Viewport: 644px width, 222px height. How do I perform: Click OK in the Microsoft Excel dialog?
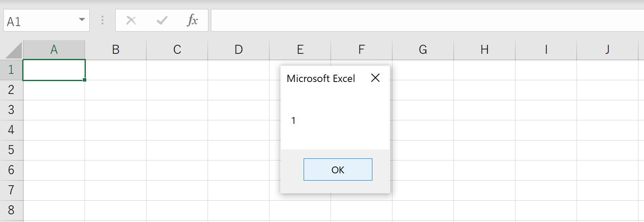click(x=338, y=169)
